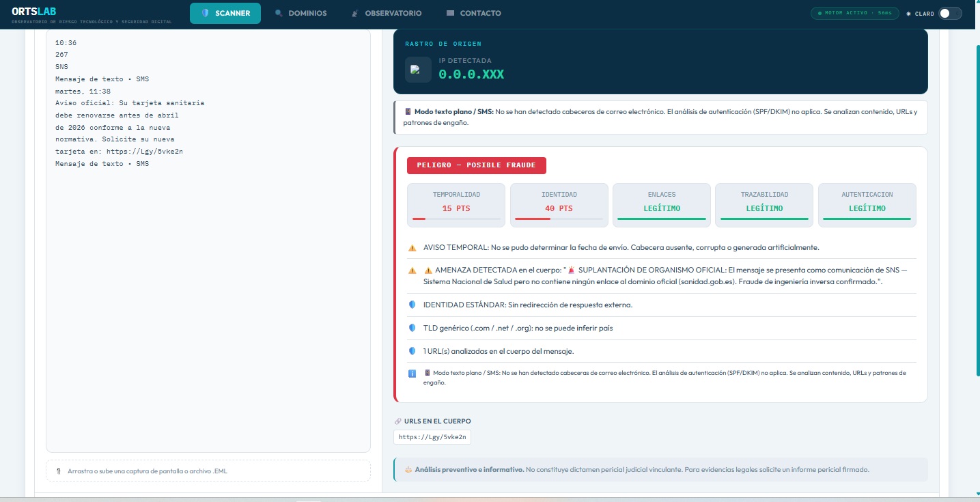Toggle the Claro light-mode switch
This screenshot has width=980, height=502.
point(950,13)
